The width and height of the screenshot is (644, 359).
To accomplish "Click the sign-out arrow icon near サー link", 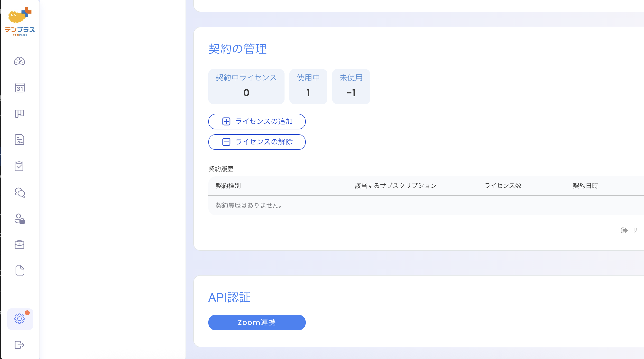I will click(624, 230).
